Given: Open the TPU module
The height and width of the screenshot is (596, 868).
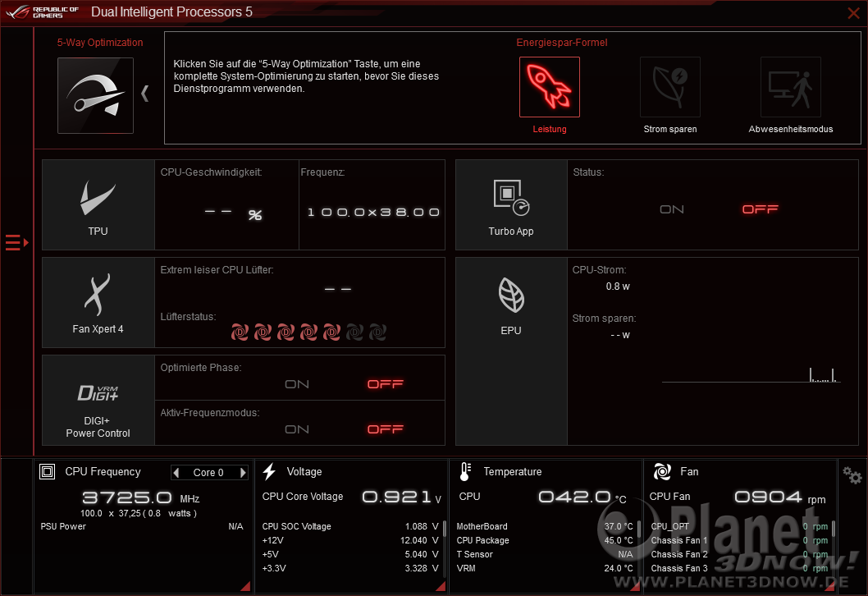Looking at the screenshot, I should point(98,205).
